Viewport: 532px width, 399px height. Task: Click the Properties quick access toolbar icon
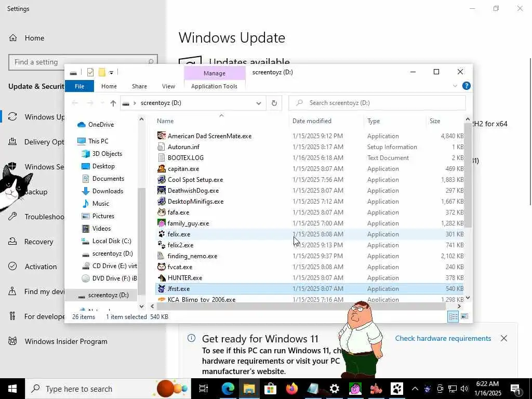tap(90, 72)
